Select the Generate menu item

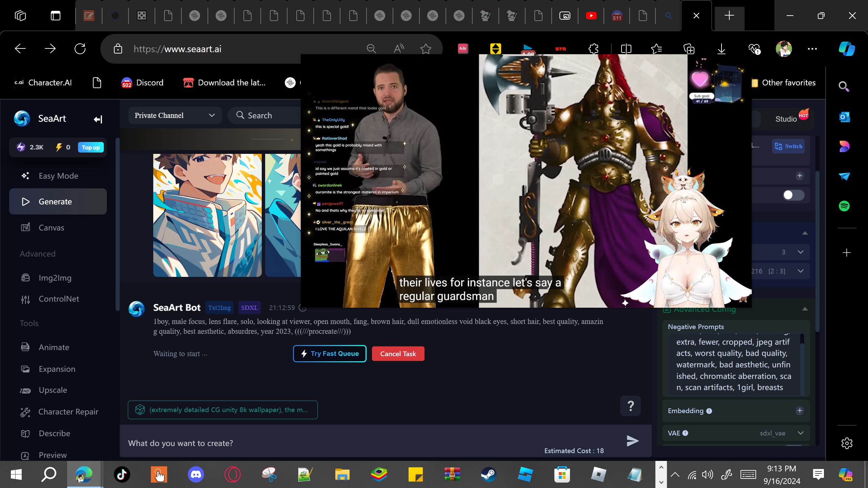(x=58, y=202)
